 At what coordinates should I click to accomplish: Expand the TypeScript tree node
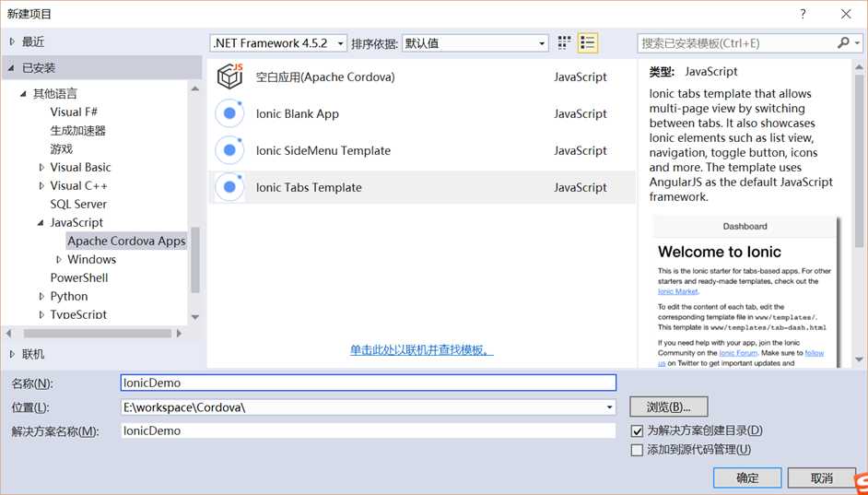pyautogui.click(x=41, y=314)
